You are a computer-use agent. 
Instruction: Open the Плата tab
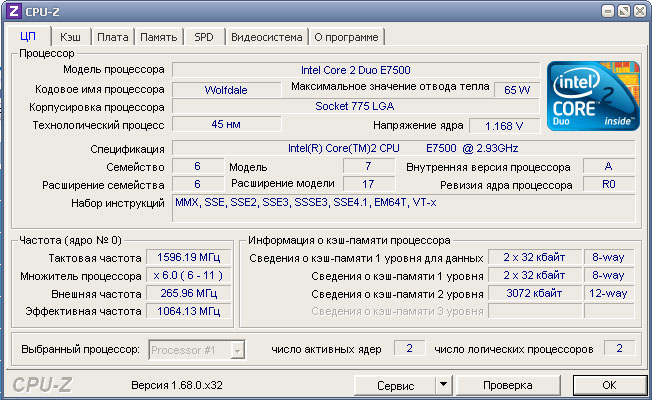(113, 37)
